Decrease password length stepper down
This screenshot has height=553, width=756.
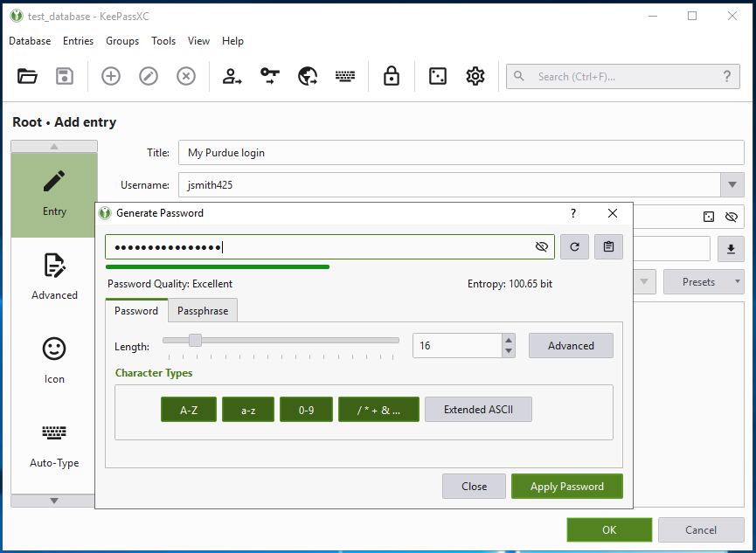[509, 351]
